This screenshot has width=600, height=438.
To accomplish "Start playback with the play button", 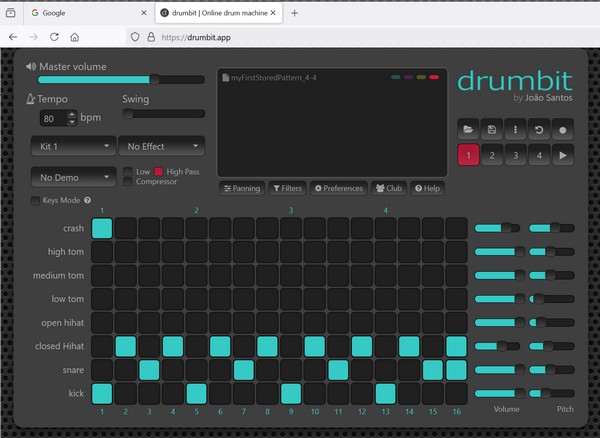I will coord(563,155).
